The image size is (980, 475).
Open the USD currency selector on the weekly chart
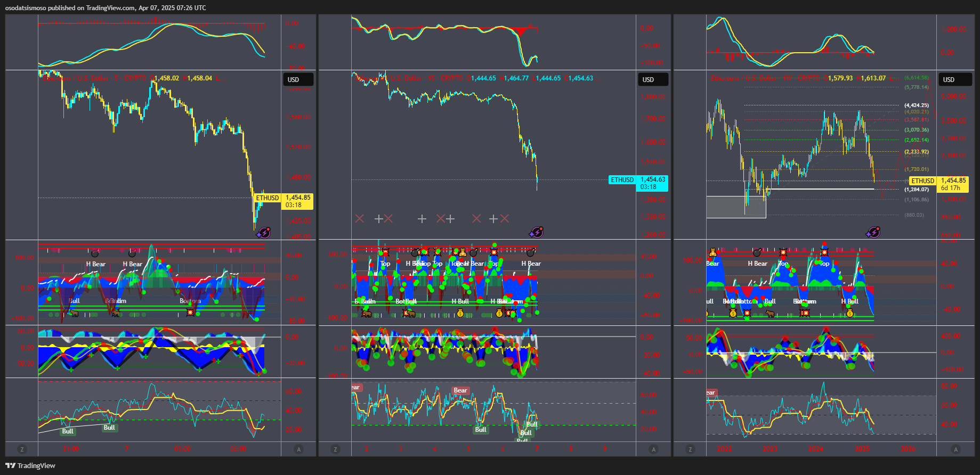955,80
